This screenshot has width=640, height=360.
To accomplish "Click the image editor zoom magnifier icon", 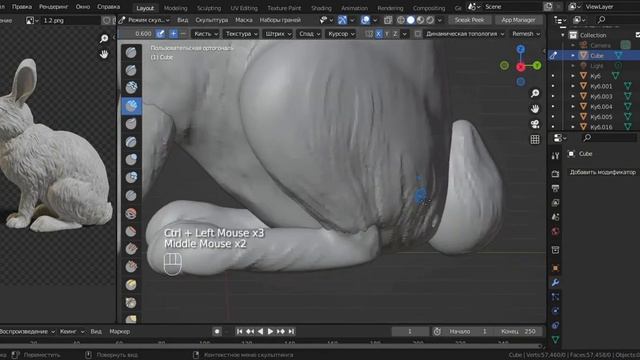I will 104,38.
